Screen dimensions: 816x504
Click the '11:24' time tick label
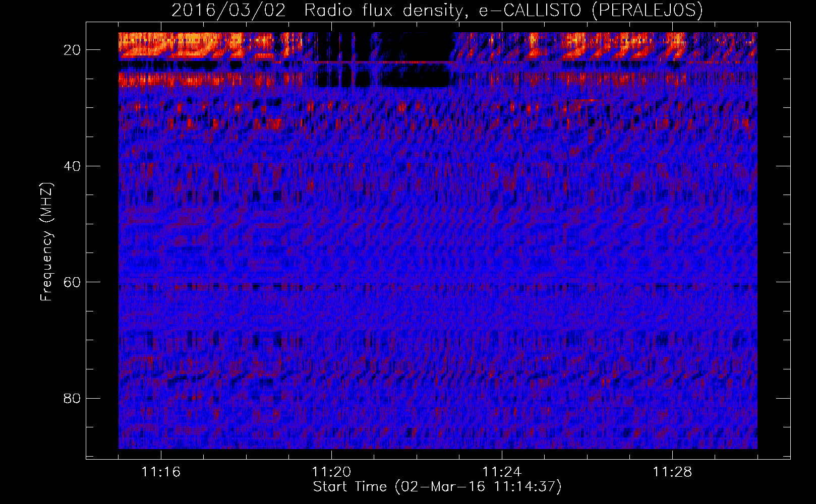(502, 472)
